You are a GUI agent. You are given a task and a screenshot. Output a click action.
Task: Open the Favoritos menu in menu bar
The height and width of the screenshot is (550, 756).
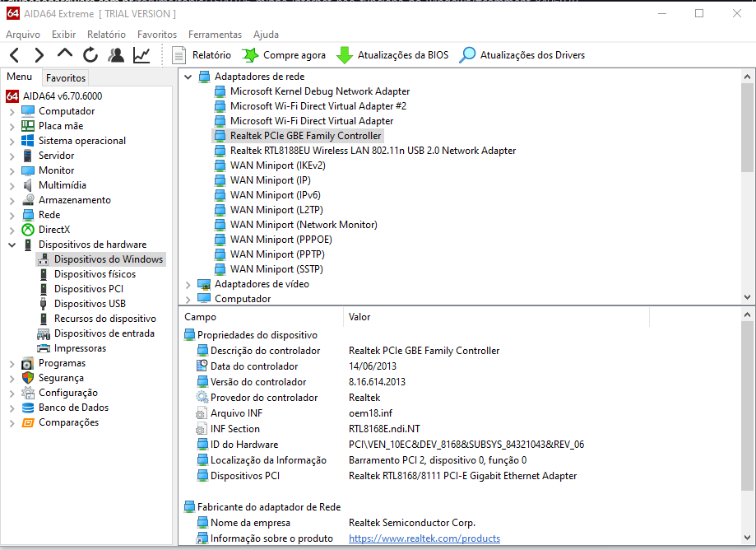pos(156,35)
